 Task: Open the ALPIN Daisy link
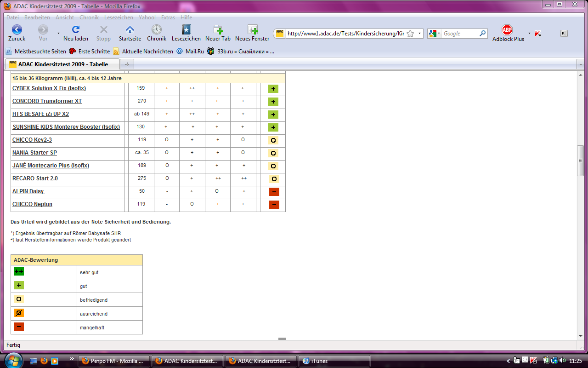coord(28,191)
